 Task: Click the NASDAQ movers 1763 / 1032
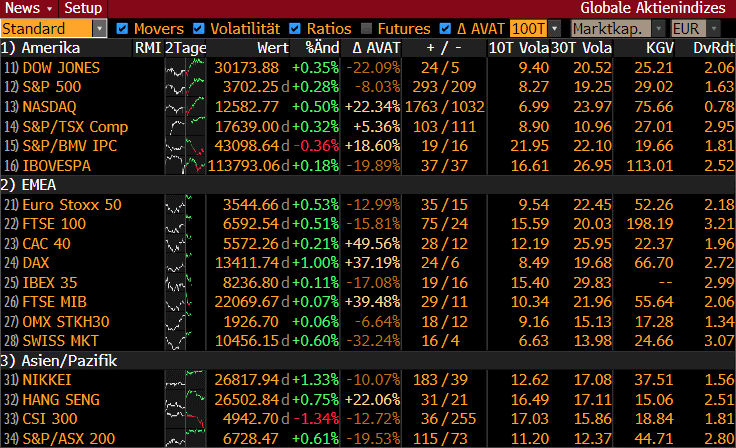click(445, 107)
